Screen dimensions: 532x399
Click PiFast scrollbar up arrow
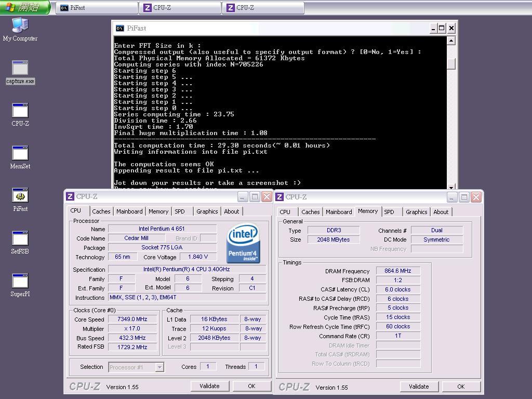451,41
